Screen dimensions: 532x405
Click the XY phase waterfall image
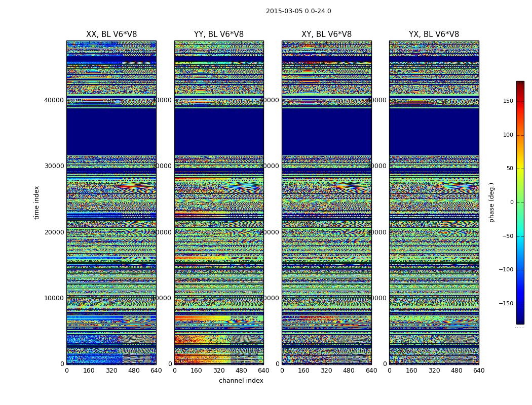[327, 202]
